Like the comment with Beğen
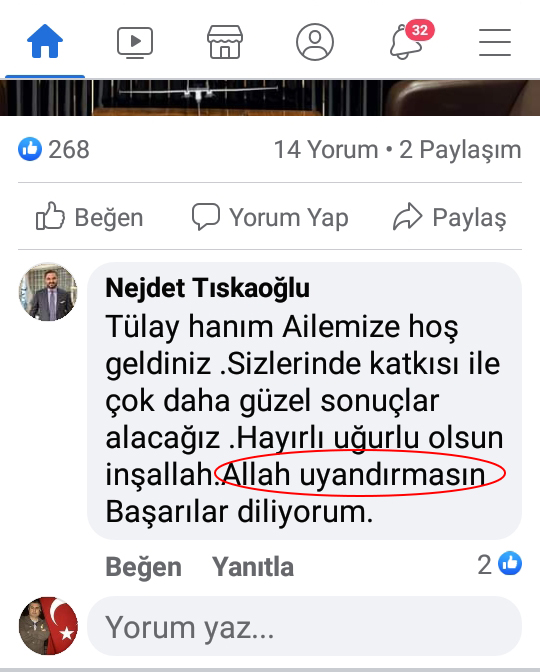The width and height of the screenshot is (540, 672). point(144,567)
